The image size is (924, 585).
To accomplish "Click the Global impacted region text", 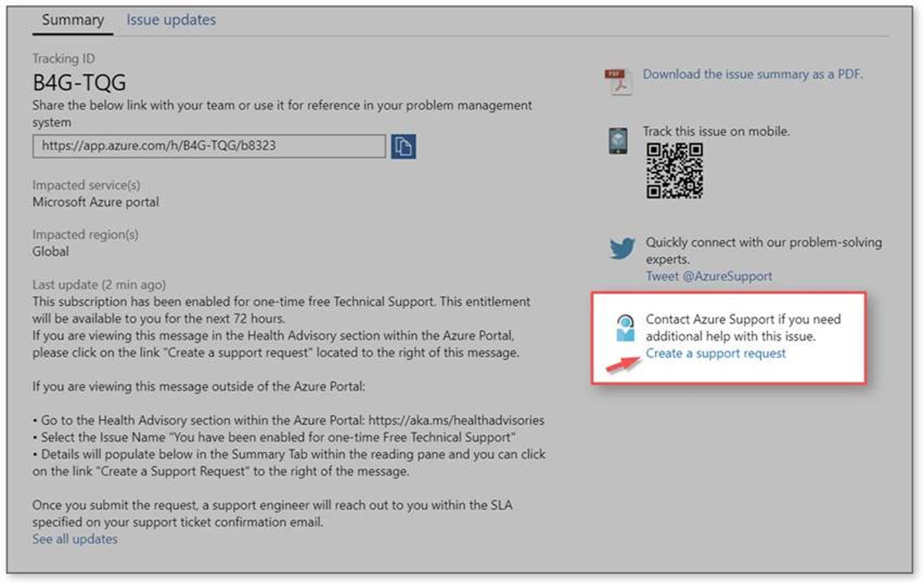I will coord(50,251).
